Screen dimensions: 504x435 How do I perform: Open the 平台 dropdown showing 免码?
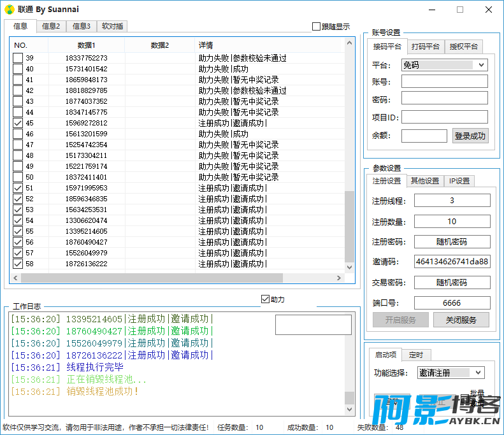click(x=445, y=65)
